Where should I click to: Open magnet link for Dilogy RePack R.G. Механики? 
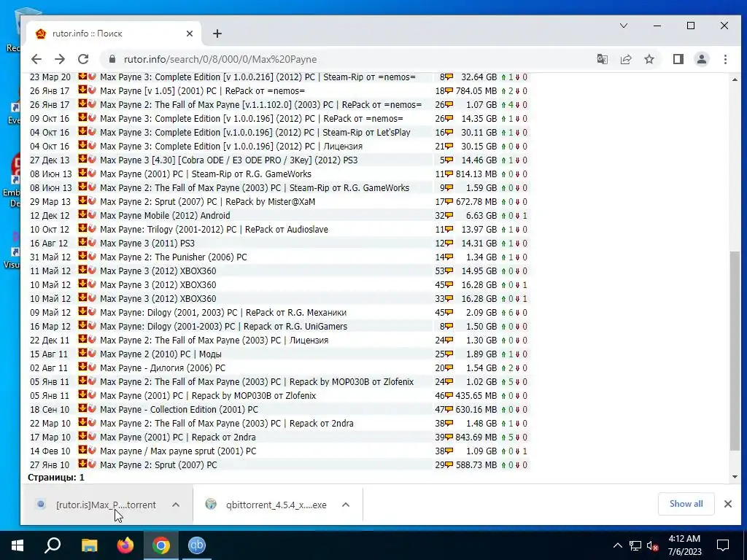[92, 312]
